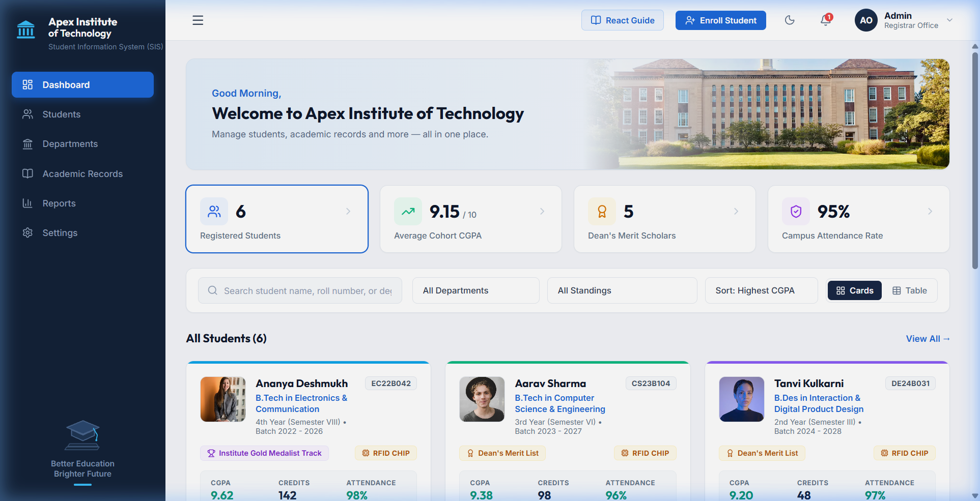Click the Campus Attendance Rate shield icon
This screenshot has height=501, width=980.
click(x=796, y=212)
